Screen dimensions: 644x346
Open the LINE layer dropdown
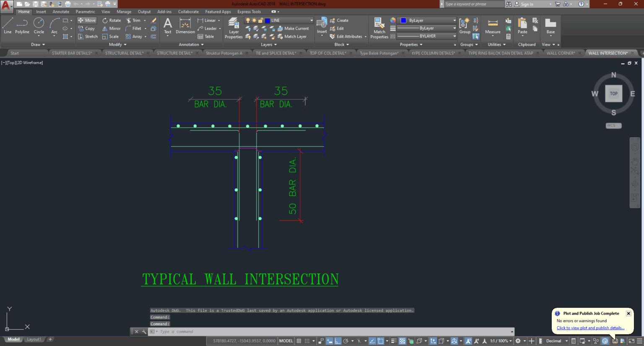[x=311, y=20]
